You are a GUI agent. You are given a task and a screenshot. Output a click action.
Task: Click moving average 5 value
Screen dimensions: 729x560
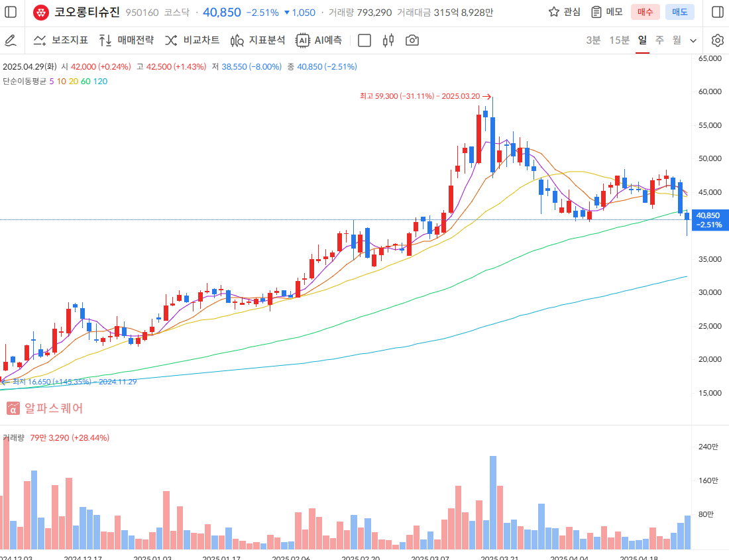[52, 82]
